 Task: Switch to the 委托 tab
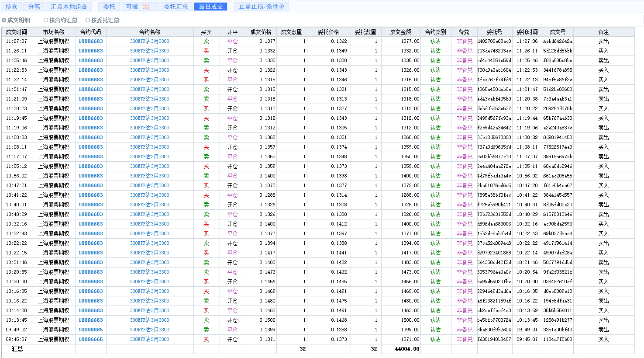click(x=109, y=7)
